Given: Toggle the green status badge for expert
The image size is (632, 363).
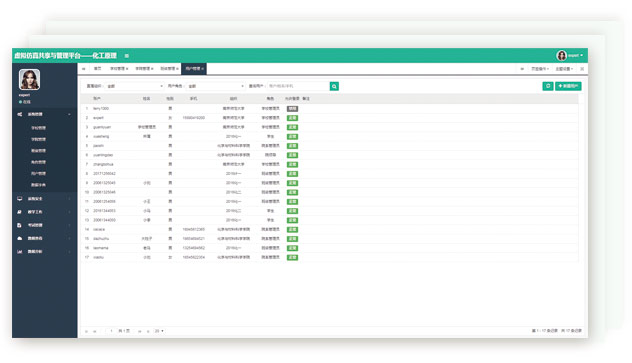Looking at the screenshot, I should (292, 118).
